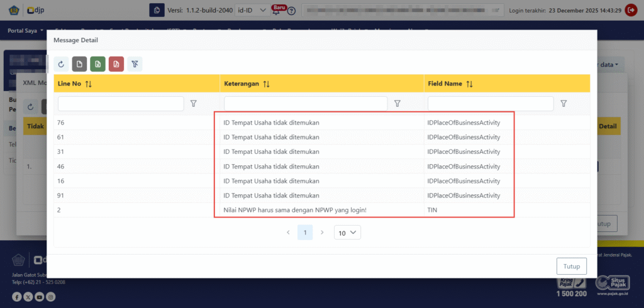The width and height of the screenshot is (644, 308).
Task: Sort the table by Line No
Action: pos(89,84)
